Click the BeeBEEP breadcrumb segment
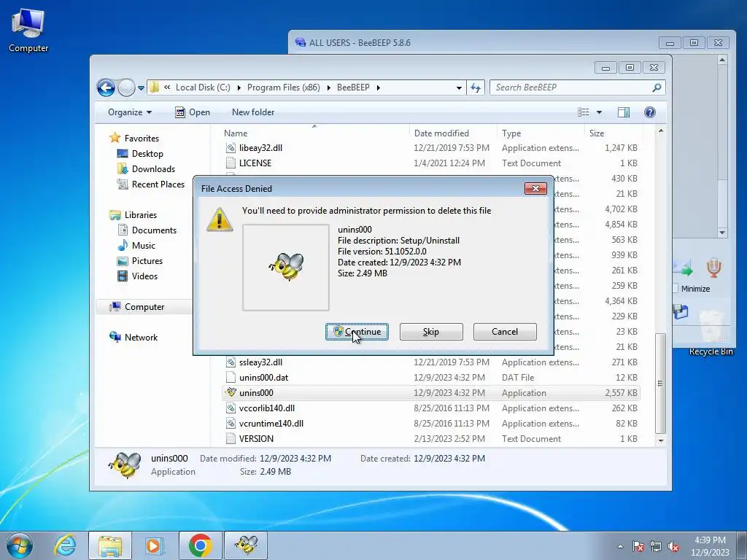 click(353, 87)
